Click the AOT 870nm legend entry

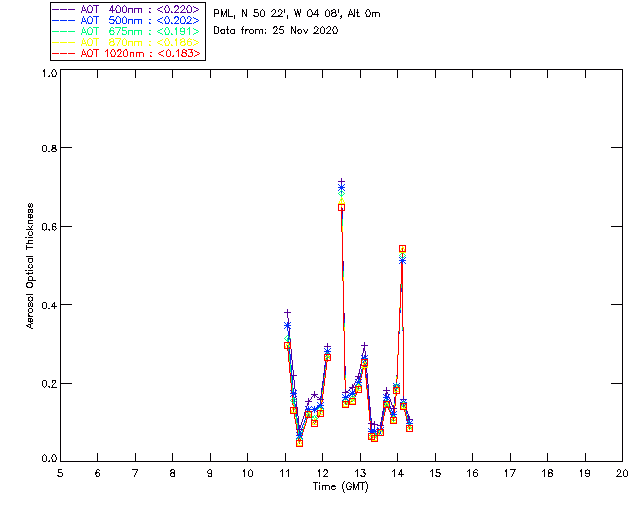(x=128, y=42)
